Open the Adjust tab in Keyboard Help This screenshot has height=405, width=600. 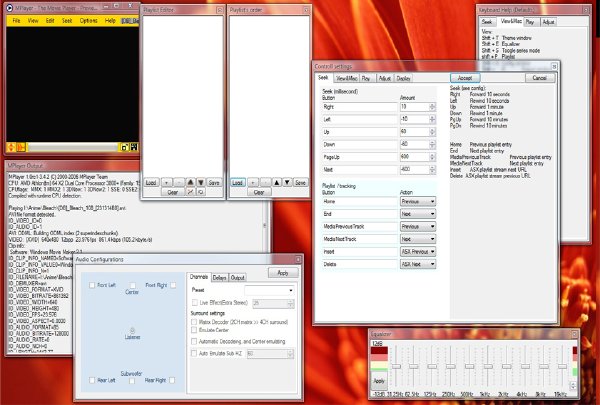(548, 22)
